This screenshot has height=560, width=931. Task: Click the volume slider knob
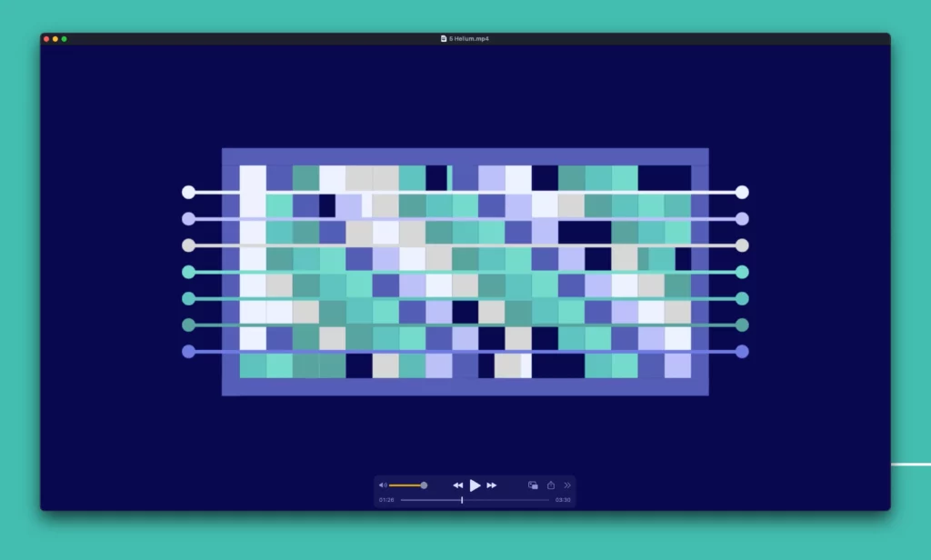coord(424,485)
